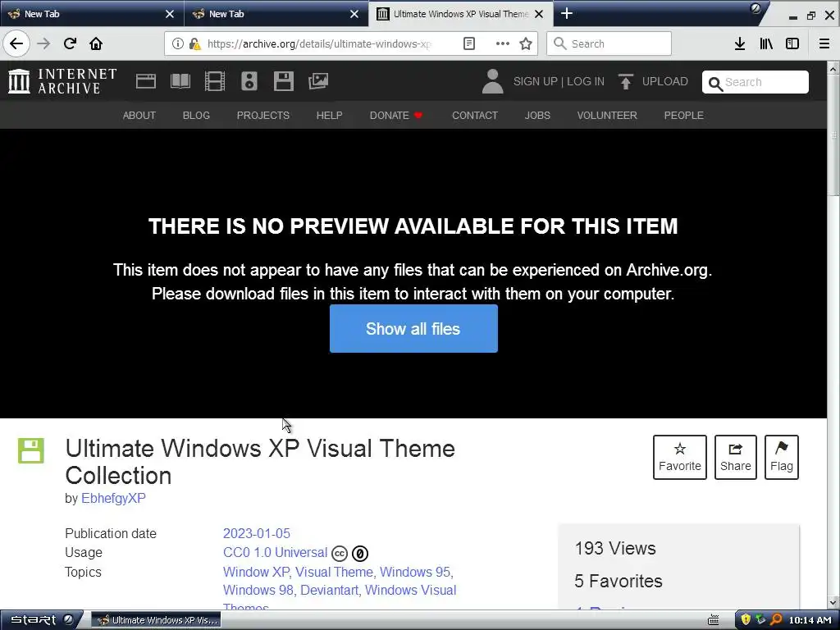Focus the Internet Archive search field
Image resolution: width=840 pixels, height=630 pixels.
756,82
